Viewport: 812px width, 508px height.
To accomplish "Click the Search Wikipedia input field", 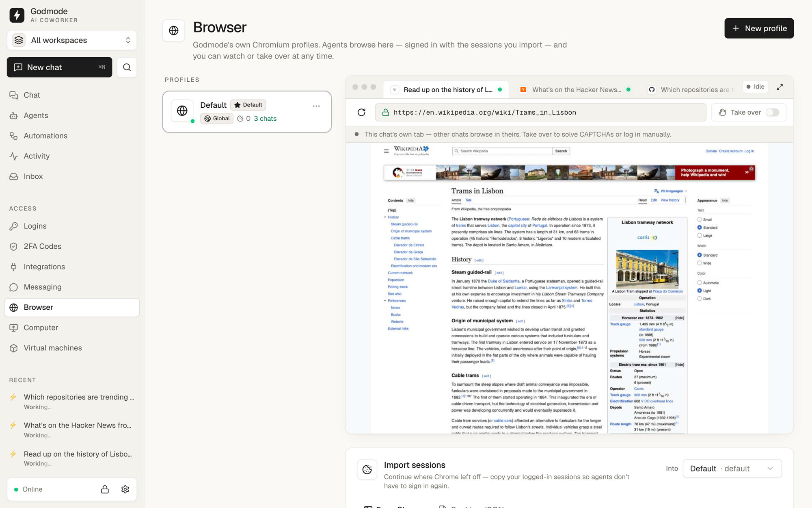I will click(502, 151).
